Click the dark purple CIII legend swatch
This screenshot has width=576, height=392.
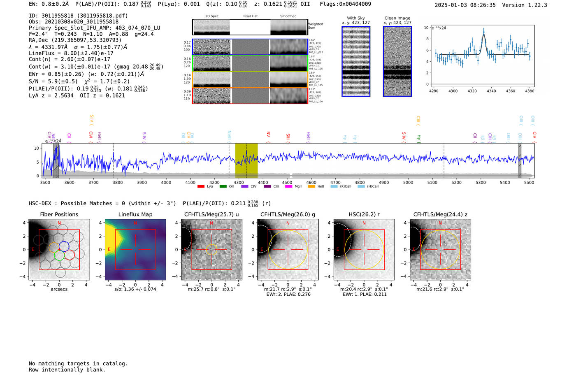pyautogui.click(x=267, y=186)
